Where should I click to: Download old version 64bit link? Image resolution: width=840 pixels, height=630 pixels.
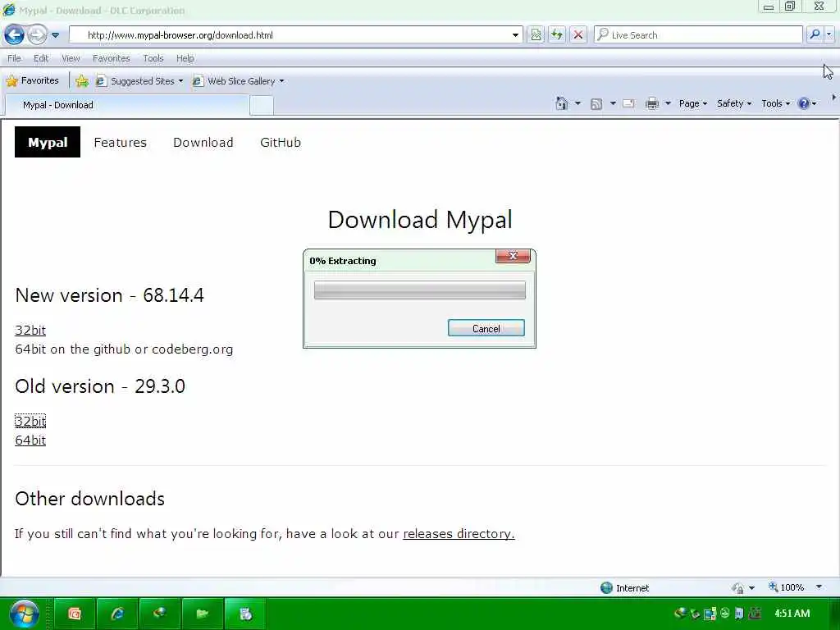(x=30, y=441)
